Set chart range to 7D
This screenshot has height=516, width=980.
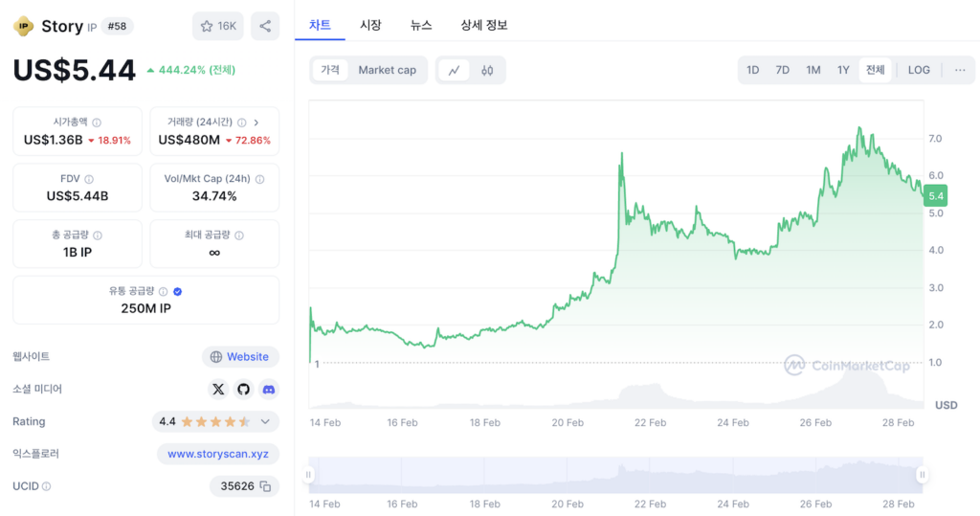click(x=783, y=70)
